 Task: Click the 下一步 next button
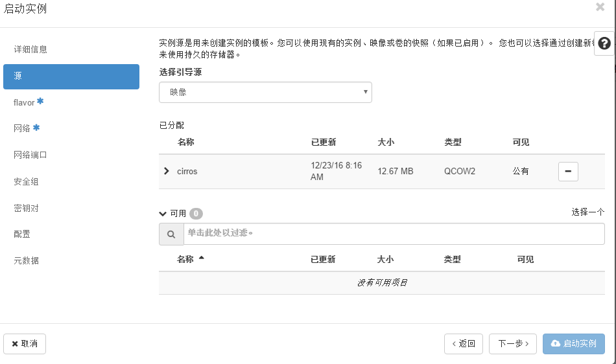coord(513,344)
